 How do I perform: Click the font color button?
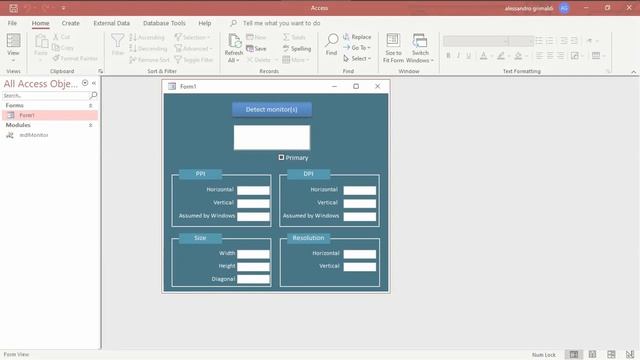pos(483,56)
